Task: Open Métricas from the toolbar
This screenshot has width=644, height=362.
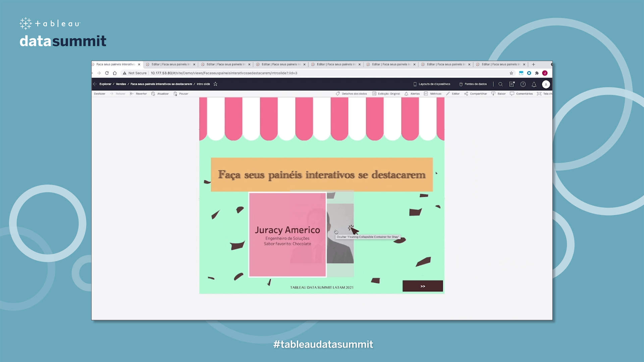Action: (x=433, y=94)
